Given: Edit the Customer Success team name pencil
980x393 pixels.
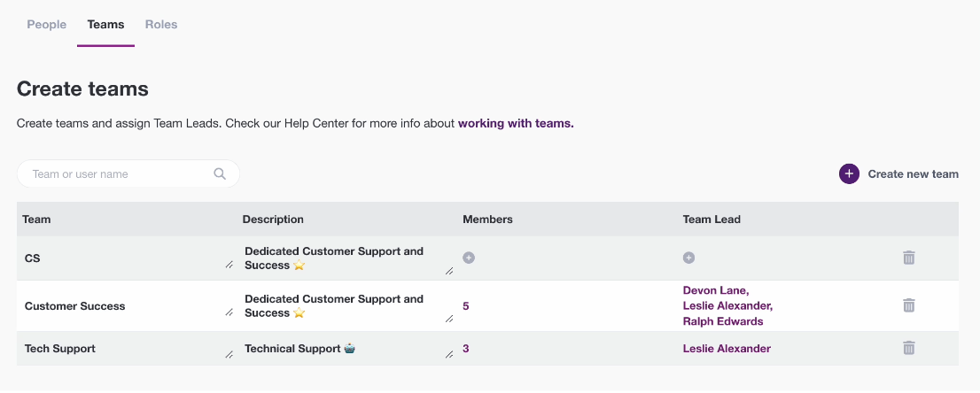Looking at the screenshot, I should (229, 312).
